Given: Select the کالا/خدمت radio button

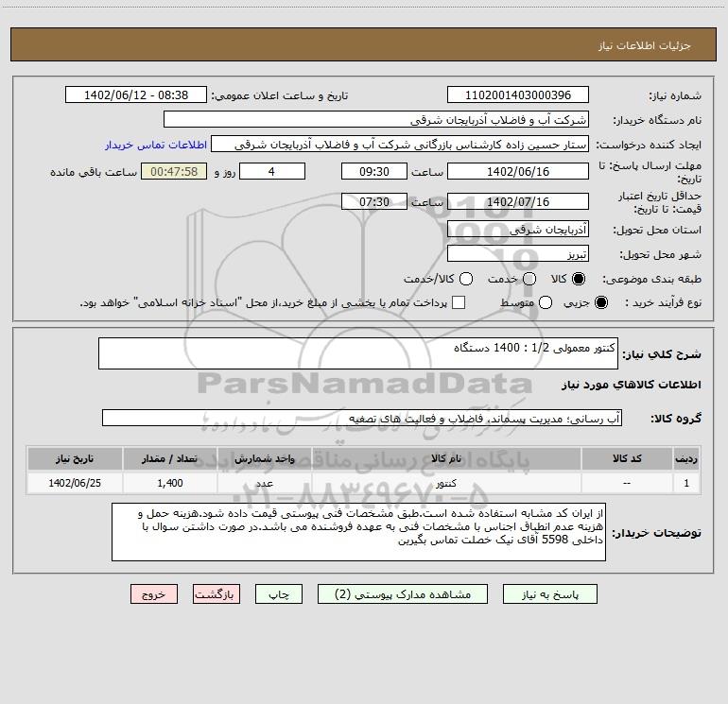Looking at the screenshot, I should [x=466, y=279].
